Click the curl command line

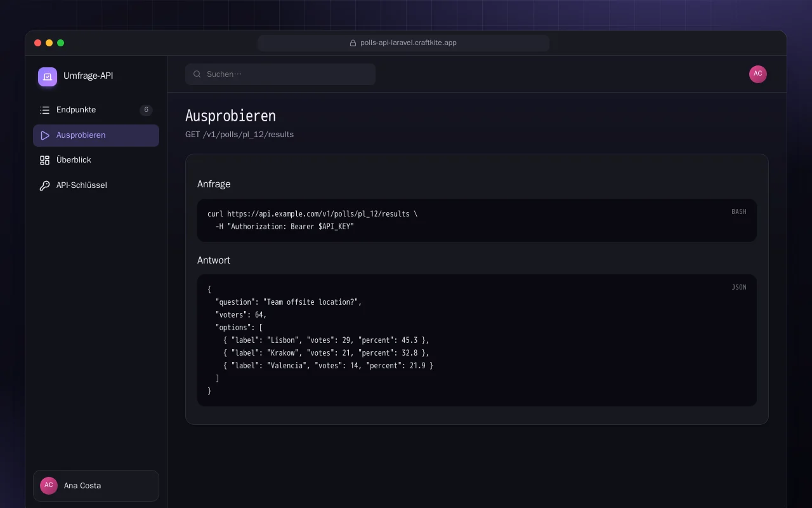pyautogui.click(x=313, y=214)
